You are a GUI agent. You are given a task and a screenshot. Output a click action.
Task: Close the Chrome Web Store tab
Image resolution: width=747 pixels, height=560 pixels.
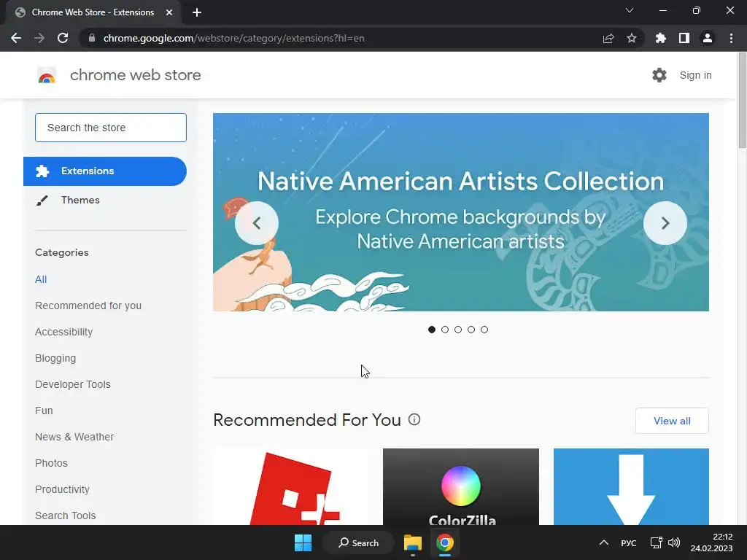pyautogui.click(x=169, y=12)
